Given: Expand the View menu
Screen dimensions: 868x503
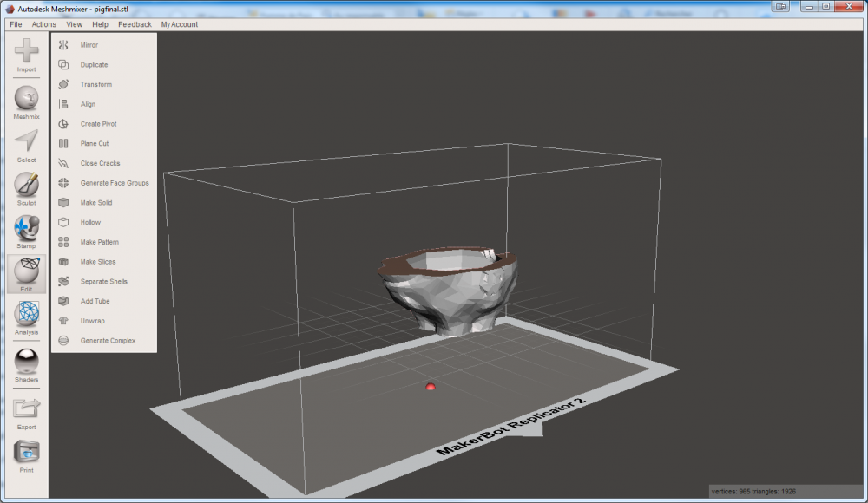Looking at the screenshot, I should pos(74,24).
